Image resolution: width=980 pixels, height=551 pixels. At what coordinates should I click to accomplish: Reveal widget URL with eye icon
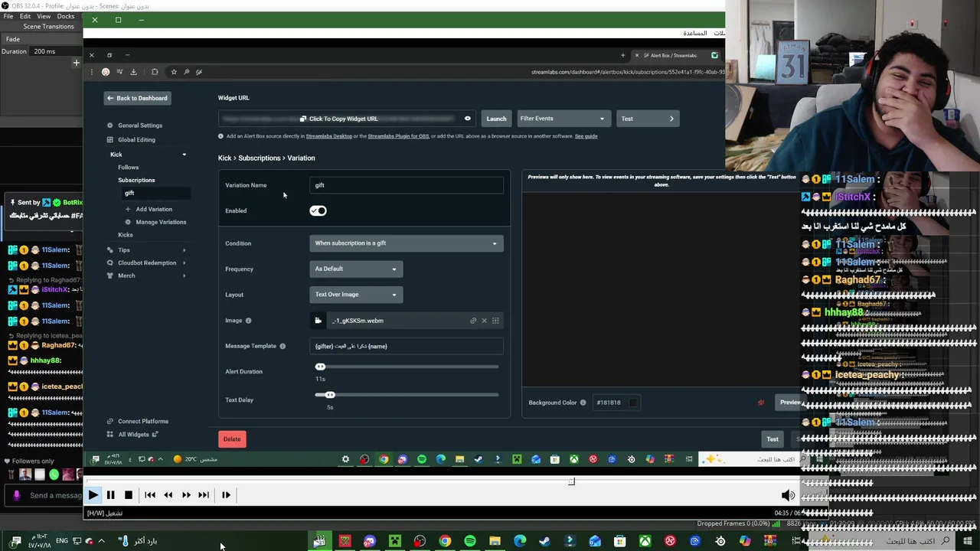[x=468, y=119]
